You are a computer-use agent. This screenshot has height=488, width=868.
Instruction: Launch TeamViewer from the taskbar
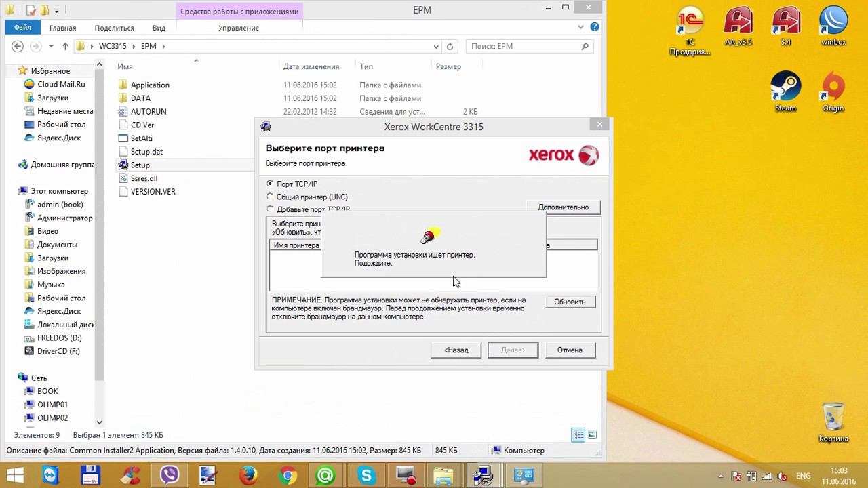pyautogui.click(x=51, y=475)
